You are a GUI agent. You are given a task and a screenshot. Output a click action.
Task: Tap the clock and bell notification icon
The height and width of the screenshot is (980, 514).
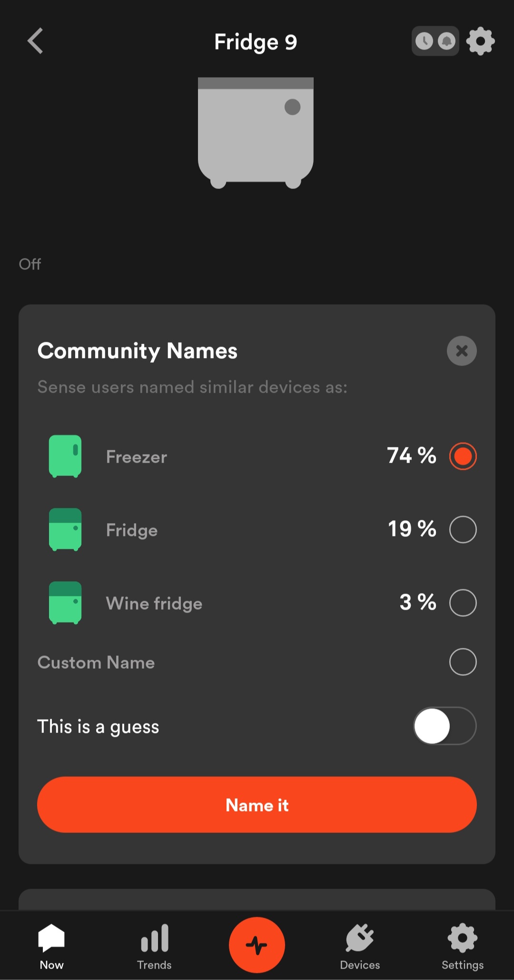(435, 41)
